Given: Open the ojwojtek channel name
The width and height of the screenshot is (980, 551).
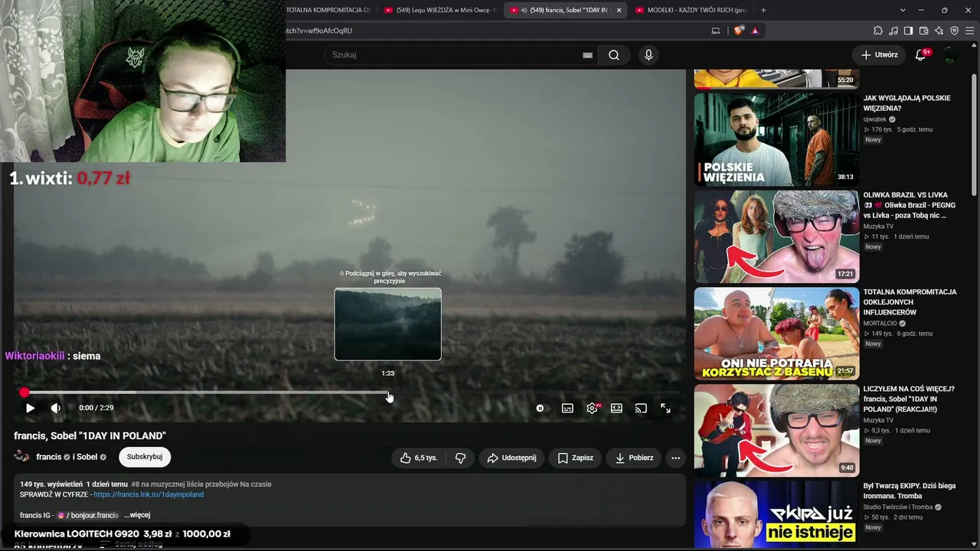Looking at the screenshot, I should pyautogui.click(x=876, y=119).
